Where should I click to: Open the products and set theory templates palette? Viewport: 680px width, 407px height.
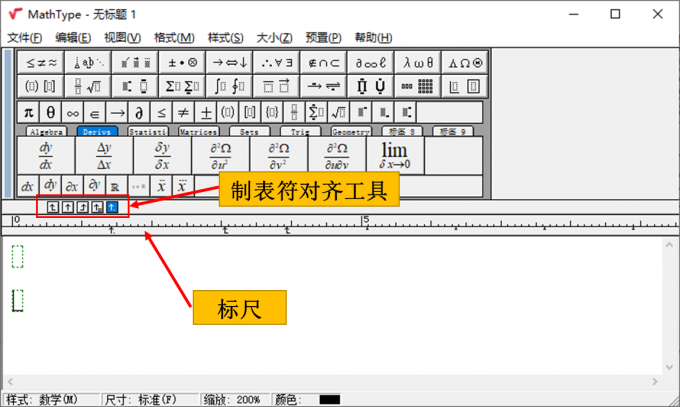[x=371, y=86]
